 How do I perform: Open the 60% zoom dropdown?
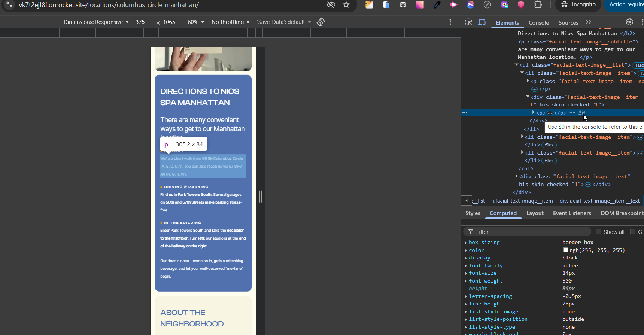pyautogui.click(x=196, y=22)
